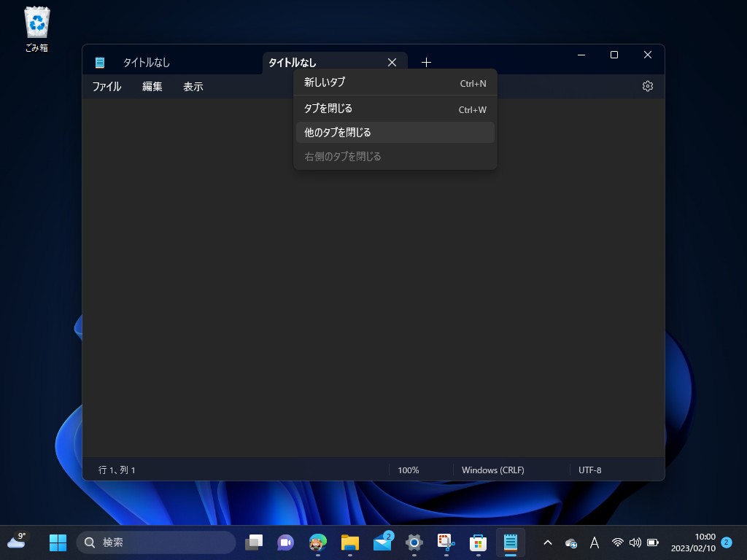Add a new tab with the plus button
Screen dimensions: 747x560
click(x=426, y=62)
